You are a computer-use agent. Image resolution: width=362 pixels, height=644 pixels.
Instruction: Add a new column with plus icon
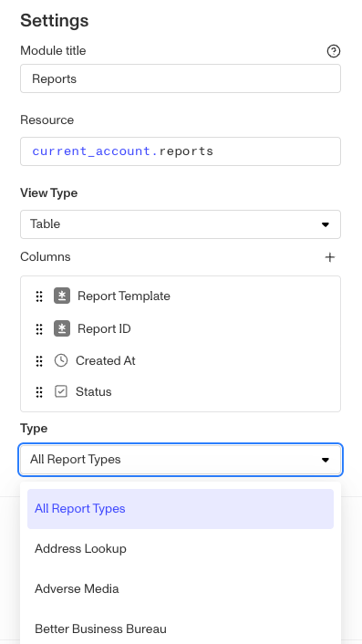click(x=330, y=257)
